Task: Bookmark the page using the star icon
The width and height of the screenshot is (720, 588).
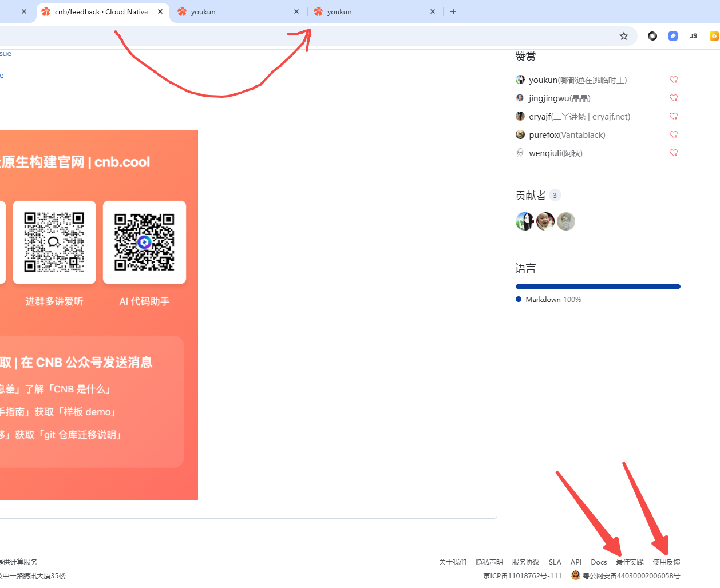Action: (623, 35)
